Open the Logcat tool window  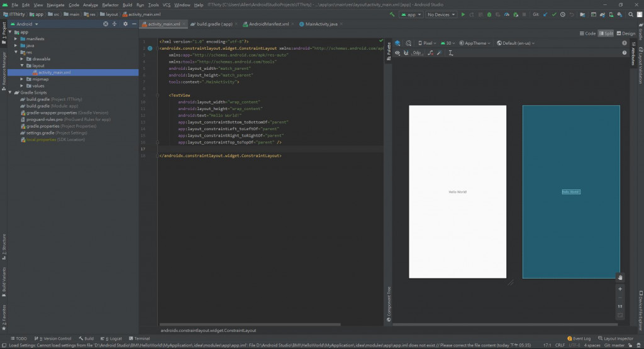coord(113,338)
